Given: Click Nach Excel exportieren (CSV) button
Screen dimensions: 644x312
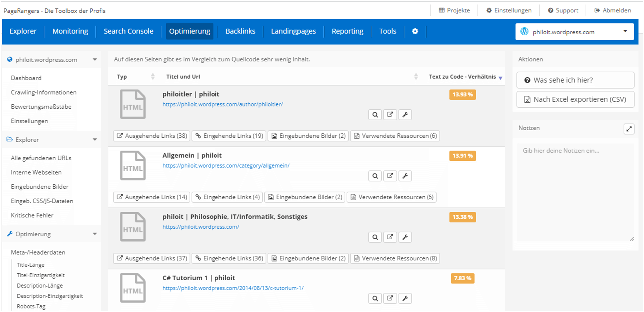Looking at the screenshot, I should [x=575, y=99].
